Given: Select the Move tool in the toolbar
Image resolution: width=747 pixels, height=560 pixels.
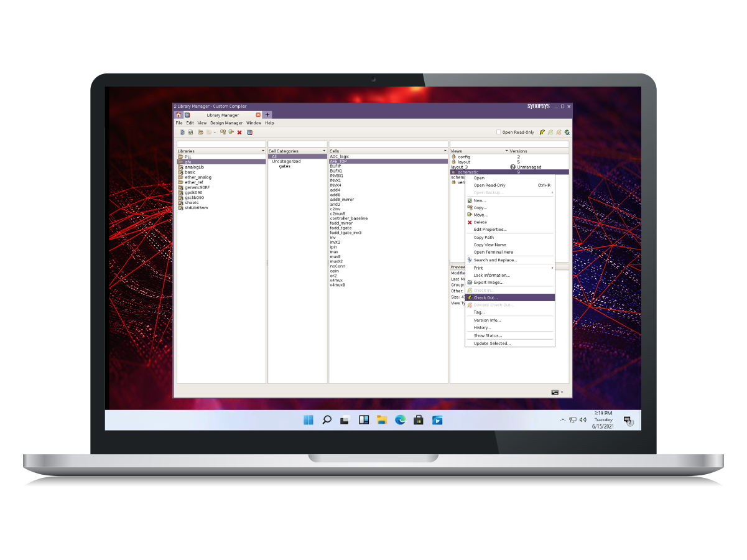Looking at the screenshot, I should click(x=231, y=132).
